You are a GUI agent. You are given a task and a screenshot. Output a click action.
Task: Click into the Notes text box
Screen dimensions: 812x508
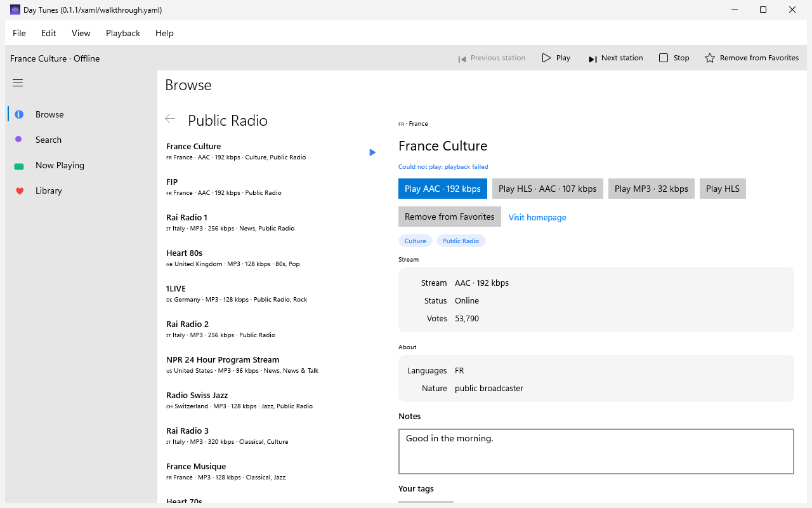pos(596,451)
